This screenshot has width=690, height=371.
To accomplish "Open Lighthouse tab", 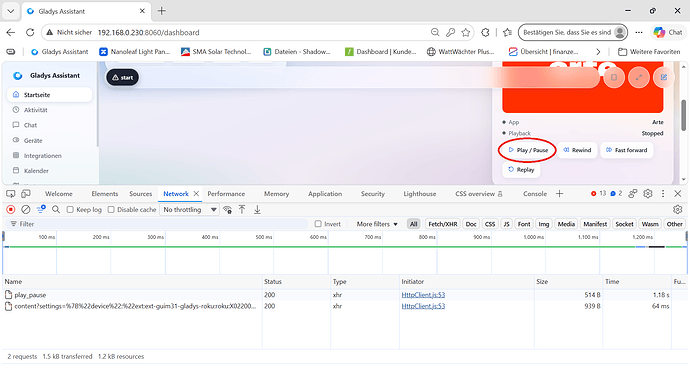I will pyautogui.click(x=420, y=194).
